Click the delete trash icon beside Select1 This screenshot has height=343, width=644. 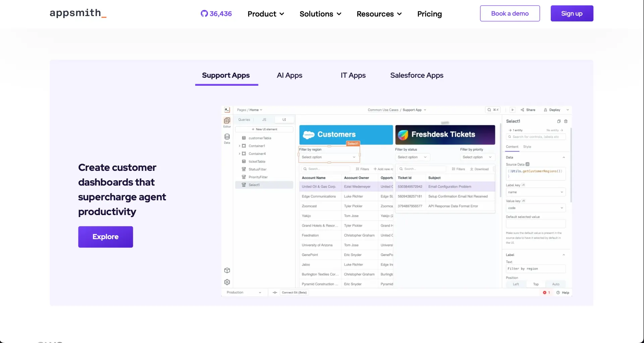pyautogui.click(x=566, y=121)
